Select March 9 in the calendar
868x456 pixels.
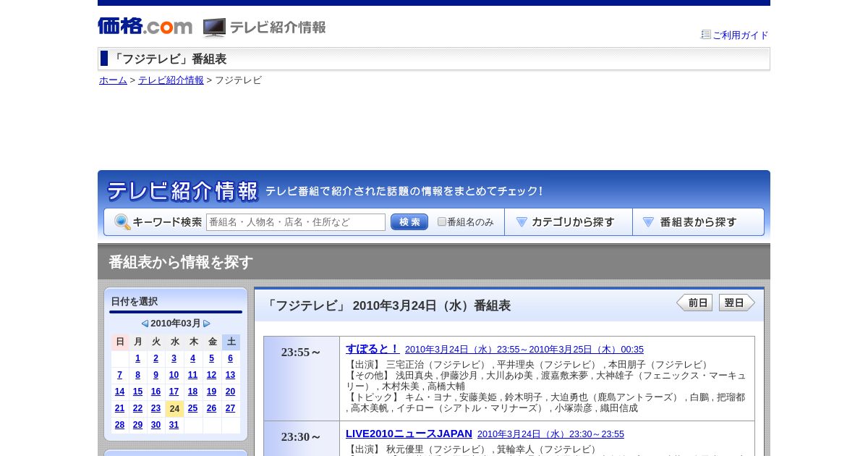click(x=156, y=375)
